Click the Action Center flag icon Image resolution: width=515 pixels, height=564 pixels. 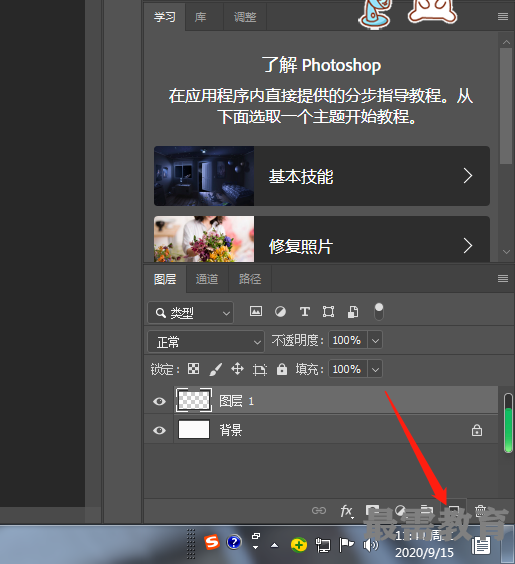[346, 545]
